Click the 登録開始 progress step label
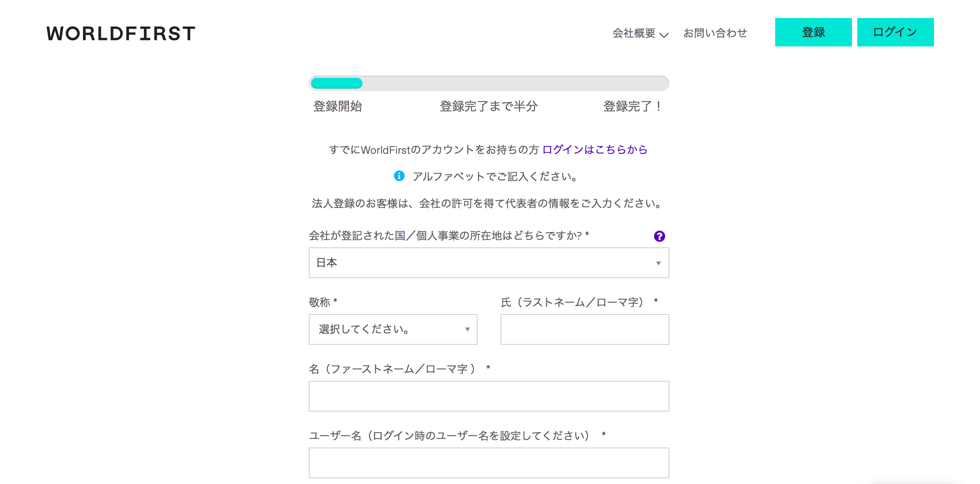 [338, 106]
